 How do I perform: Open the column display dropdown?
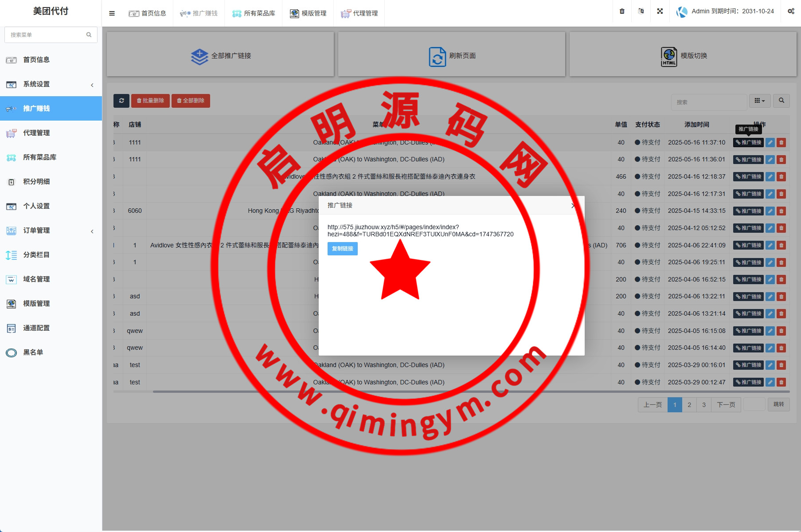(759, 101)
